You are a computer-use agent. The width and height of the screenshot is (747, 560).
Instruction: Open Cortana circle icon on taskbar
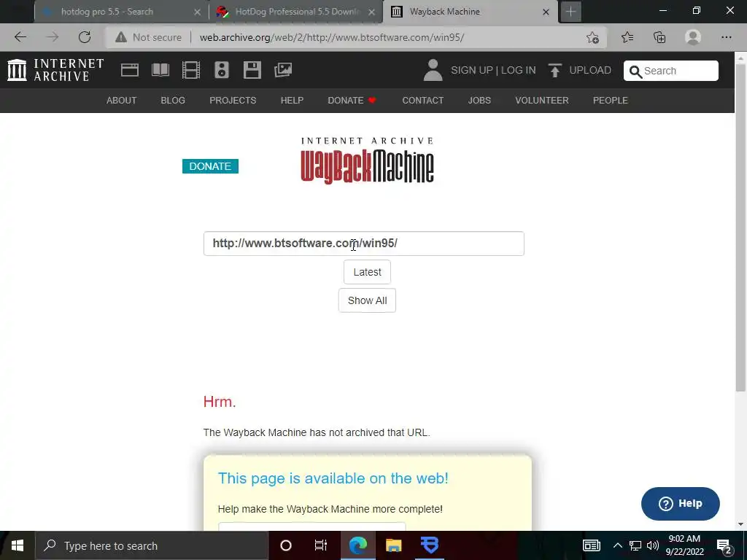tap(285, 545)
